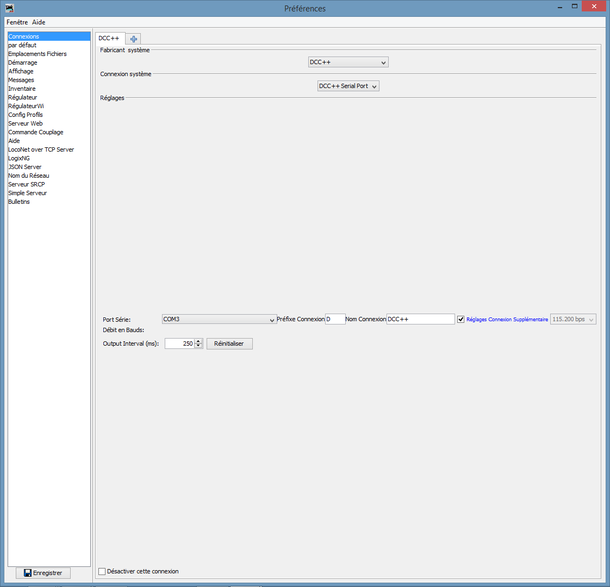Click the Enregistrer save button
This screenshot has height=587, width=610.
pyautogui.click(x=43, y=573)
